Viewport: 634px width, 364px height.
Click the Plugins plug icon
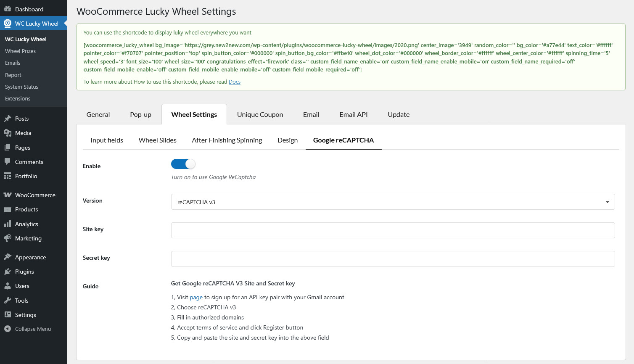(x=8, y=272)
